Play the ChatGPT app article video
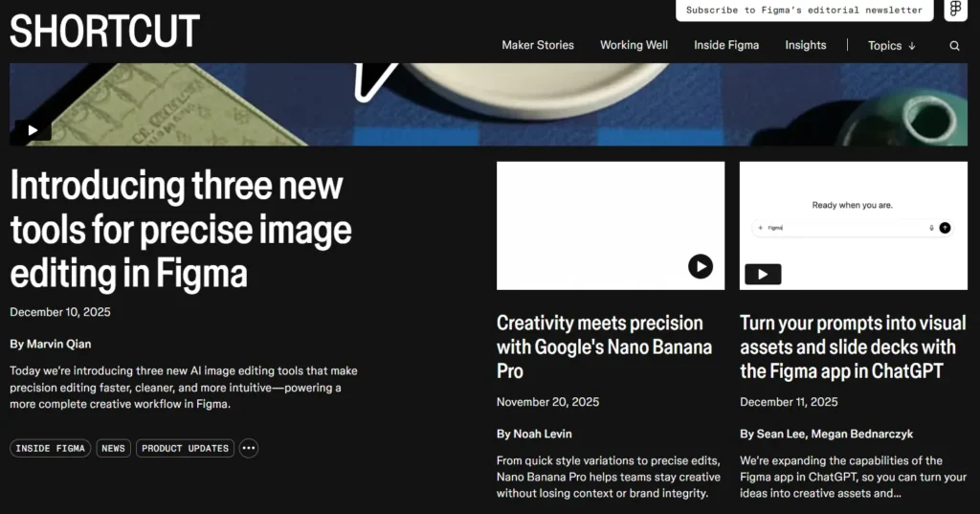This screenshot has height=514, width=980. tap(763, 274)
